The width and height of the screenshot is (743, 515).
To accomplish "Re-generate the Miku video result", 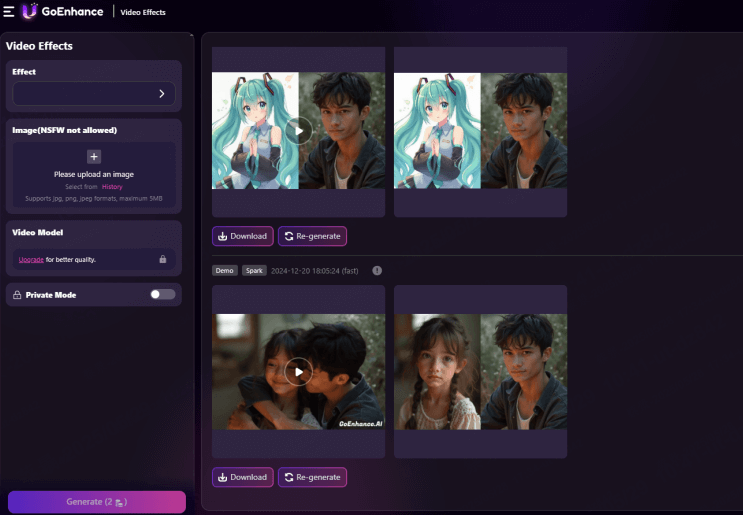I will [312, 236].
